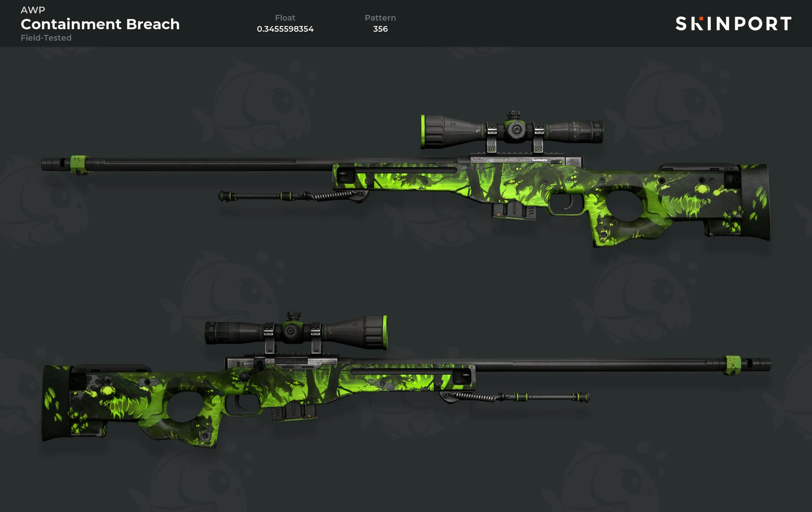Click the Pattern heading label

380,18
